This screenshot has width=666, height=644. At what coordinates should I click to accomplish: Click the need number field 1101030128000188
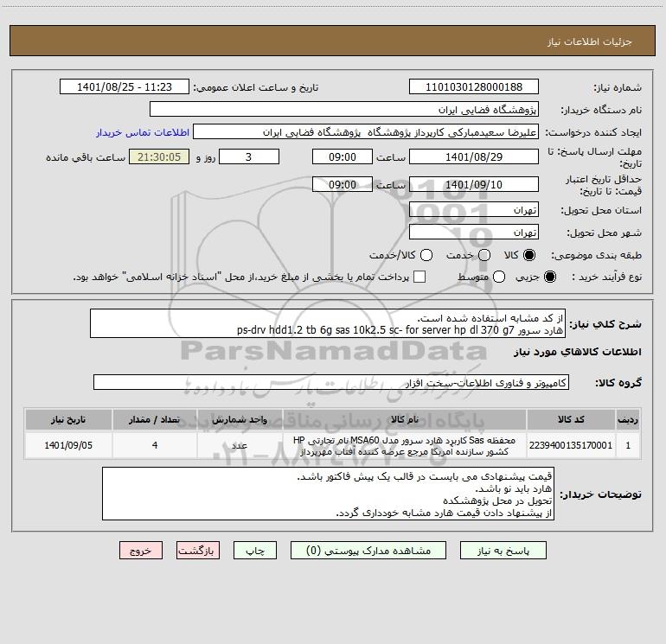tap(474, 86)
